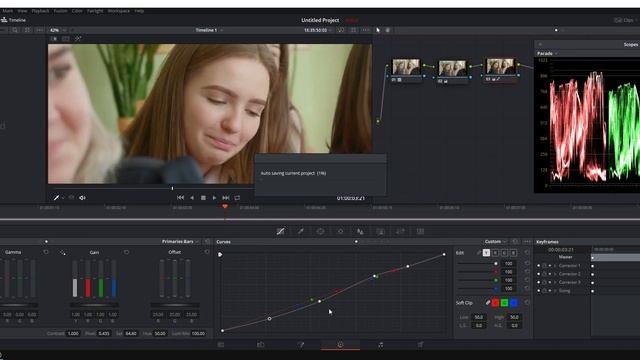Open the Timeline 1 name dropdown
This screenshot has height=360, width=640.
click(x=209, y=30)
